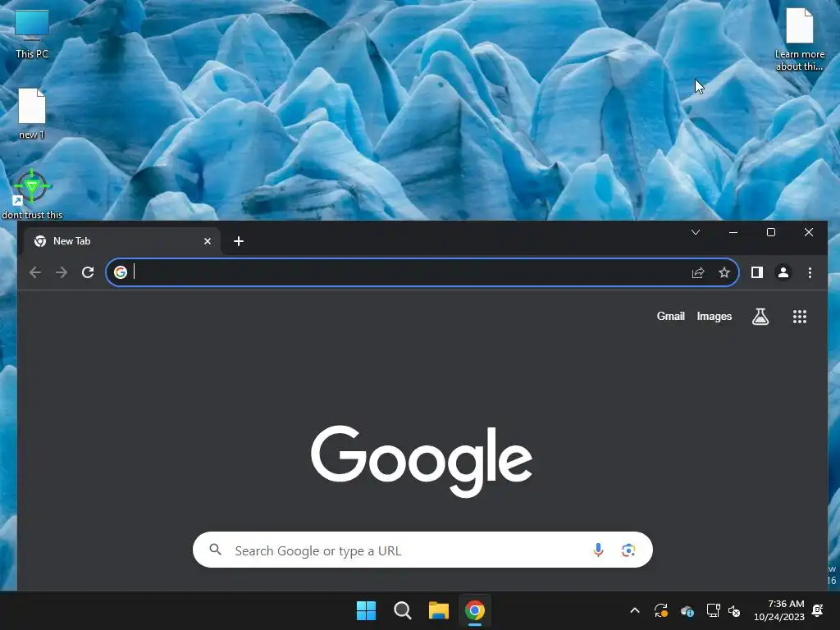Click the Chrome icon on taskbar
The width and height of the screenshot is (840, 630).
(475, 610)
